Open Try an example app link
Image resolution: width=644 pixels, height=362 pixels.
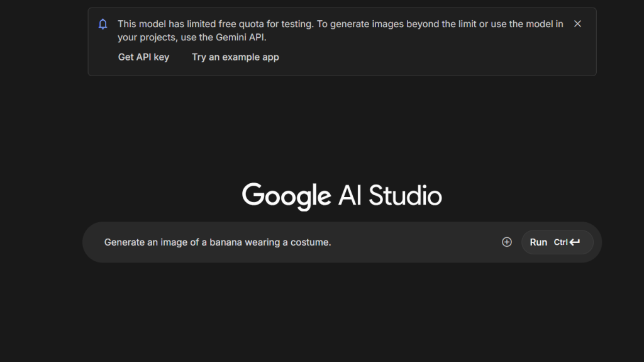coord(235,57)
